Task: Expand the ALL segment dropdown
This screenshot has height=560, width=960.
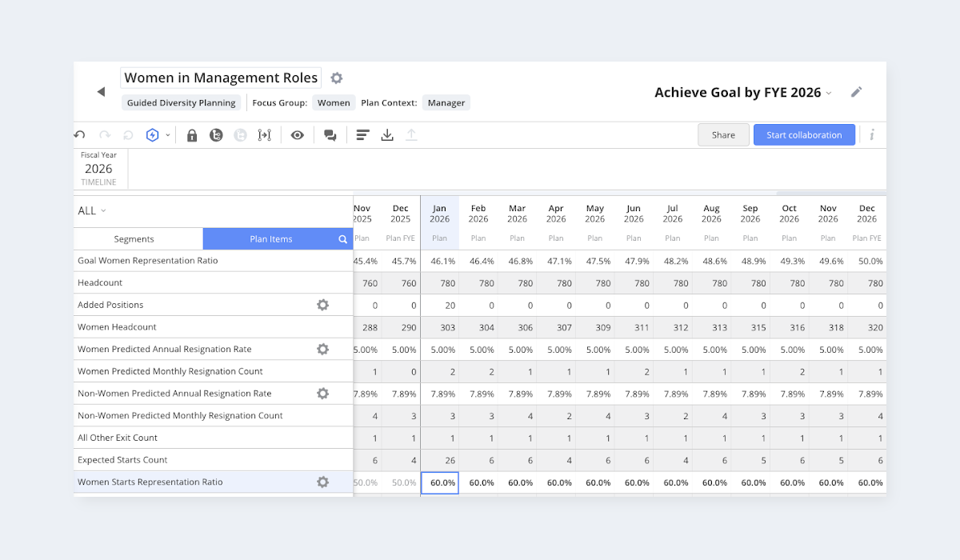Action: 92,211
